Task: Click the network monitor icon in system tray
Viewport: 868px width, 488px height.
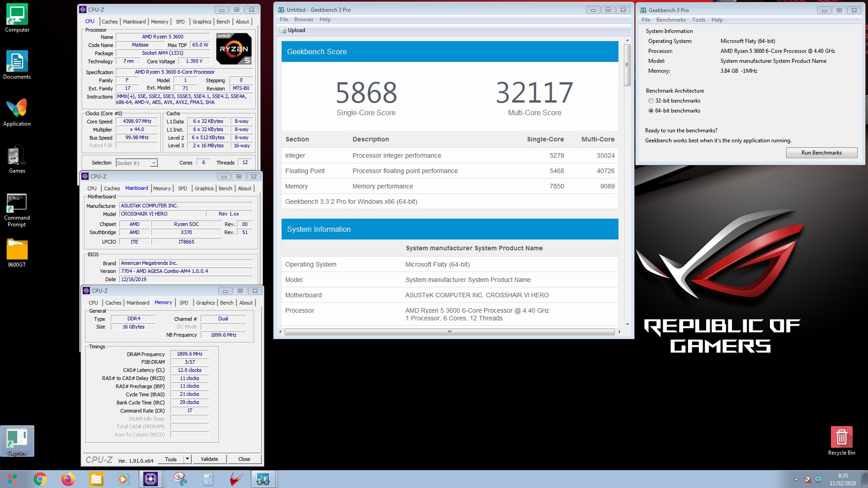Action: (818, 479)
